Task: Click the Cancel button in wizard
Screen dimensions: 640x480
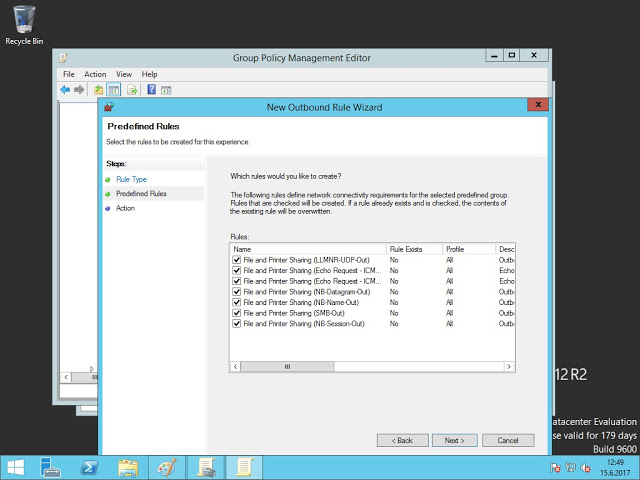Action: point(507,440)
